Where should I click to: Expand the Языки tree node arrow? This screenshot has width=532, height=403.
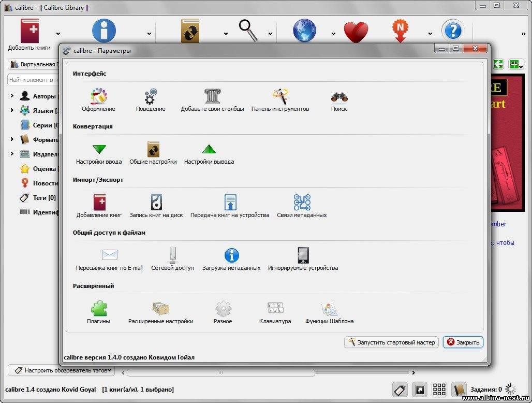pos(12,110)
